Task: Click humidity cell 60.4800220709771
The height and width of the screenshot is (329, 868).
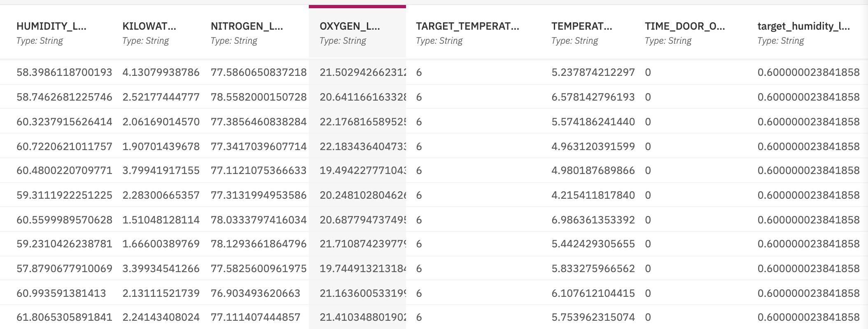Action: click(x=64, y=171)
